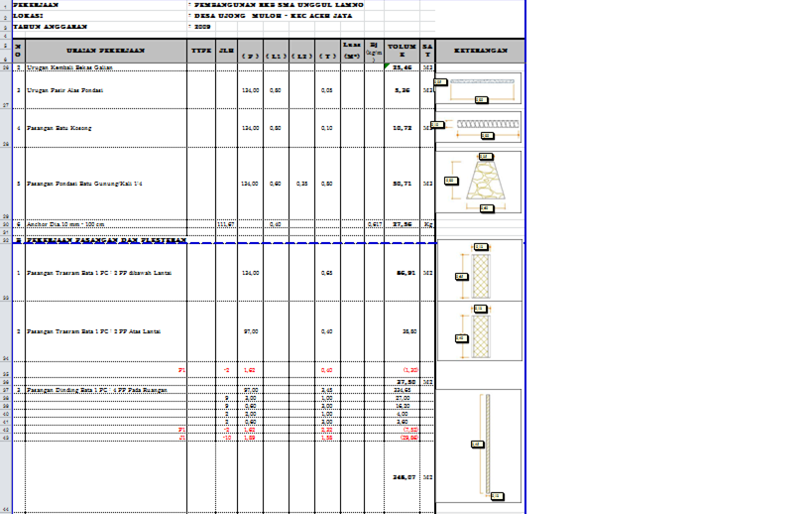Select the LOKASI label cell

click(x=28, y=16)
